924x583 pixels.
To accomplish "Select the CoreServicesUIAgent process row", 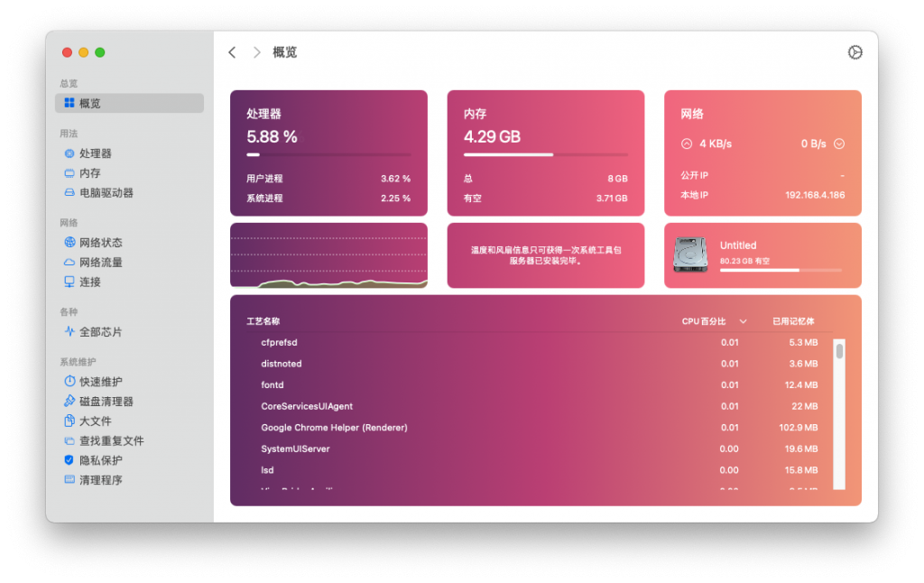I will 540,406.
